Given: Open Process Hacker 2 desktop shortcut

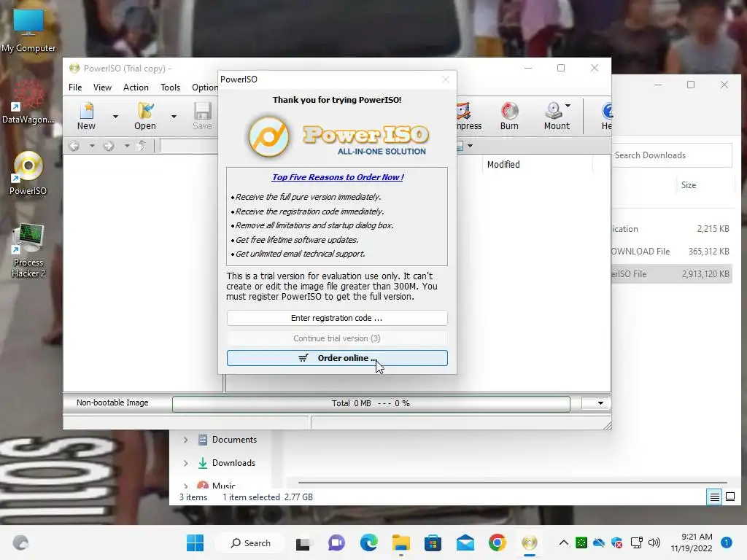Looking at the screenshot, I should tap(28, 251).
